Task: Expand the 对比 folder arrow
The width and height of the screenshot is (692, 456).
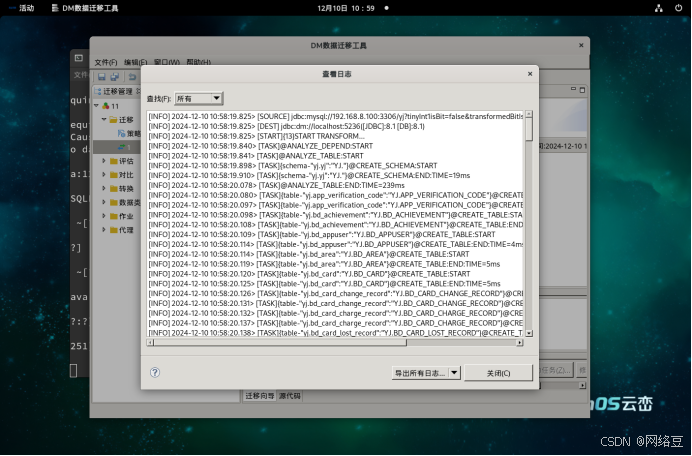Action: (104, 175)
